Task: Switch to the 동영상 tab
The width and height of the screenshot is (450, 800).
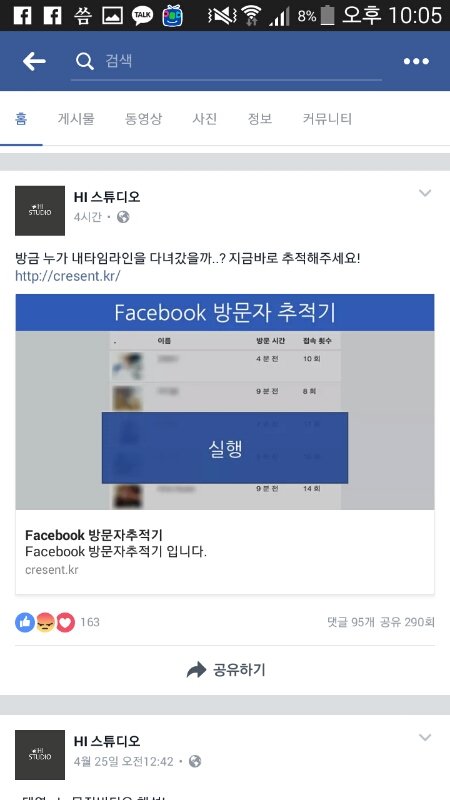Action: point(143,119)
